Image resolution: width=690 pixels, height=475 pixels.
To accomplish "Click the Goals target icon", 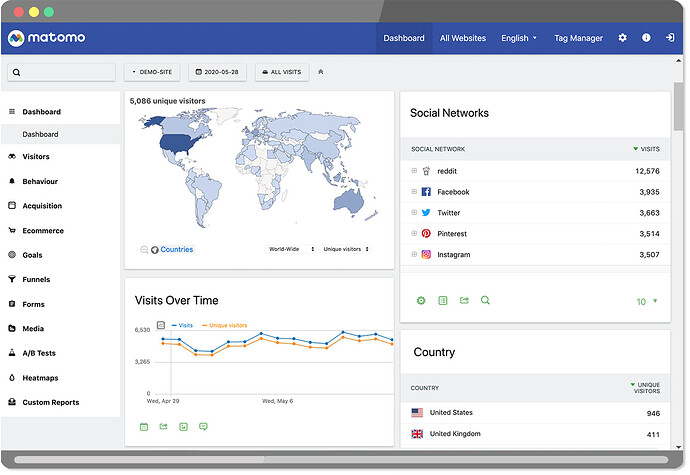I will point(12,255).
